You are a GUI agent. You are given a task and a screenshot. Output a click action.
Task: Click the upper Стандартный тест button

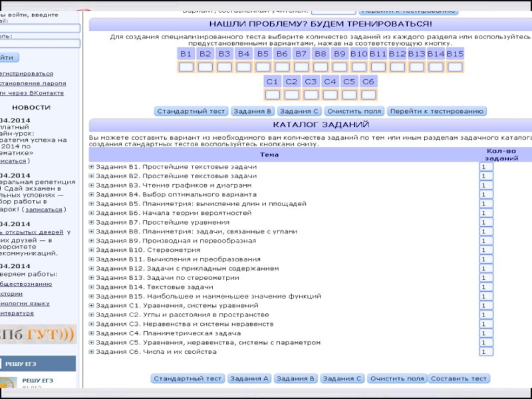point(191,111)
